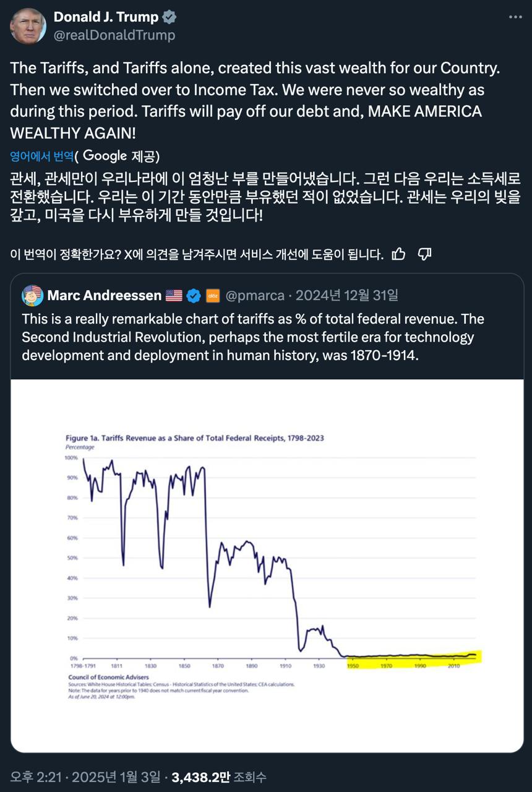Click the quoted post text about tariffs chart
The height and width of the screenshot is (792, 532).
pyautogui.click(x=253, y=337)
